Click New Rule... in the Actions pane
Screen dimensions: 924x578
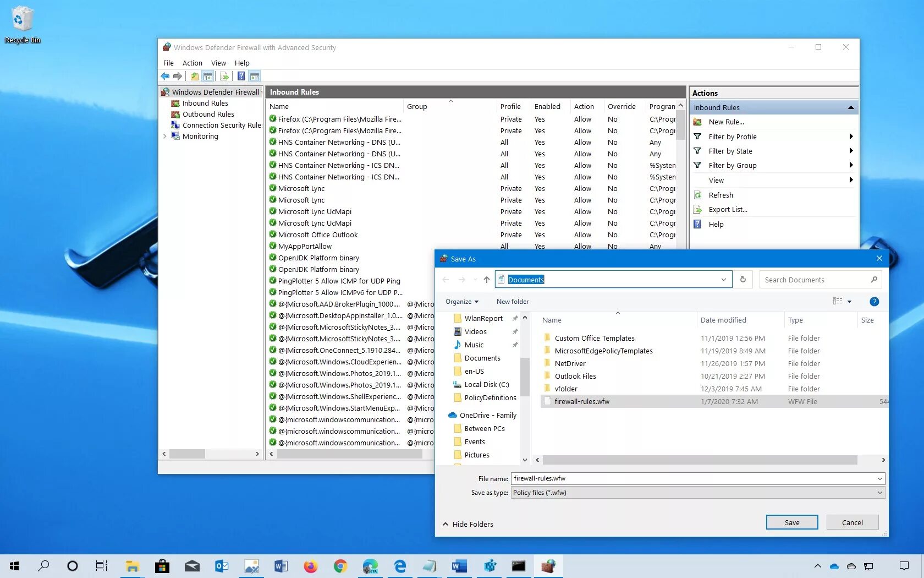click(726, 122)
